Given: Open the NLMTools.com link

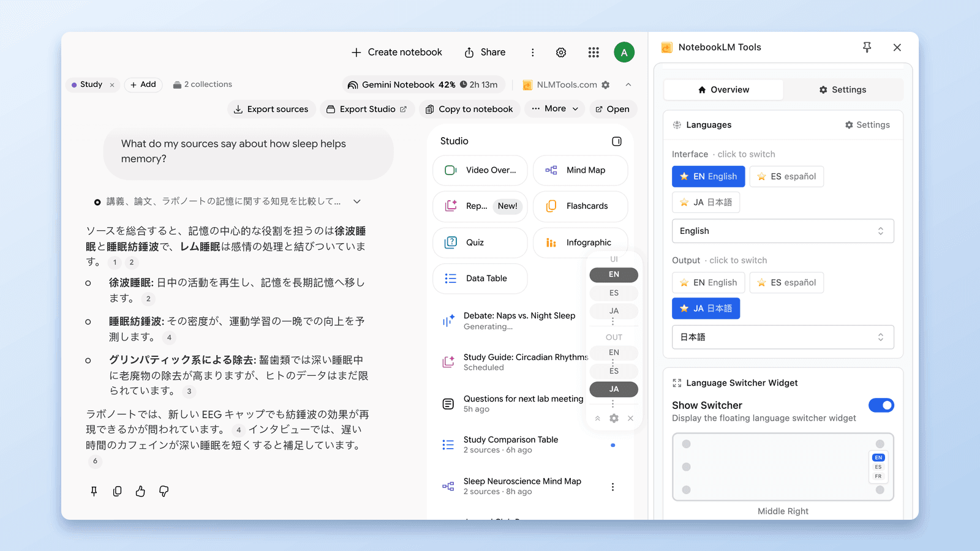Looking at the screenshot, I should [560, 85].
